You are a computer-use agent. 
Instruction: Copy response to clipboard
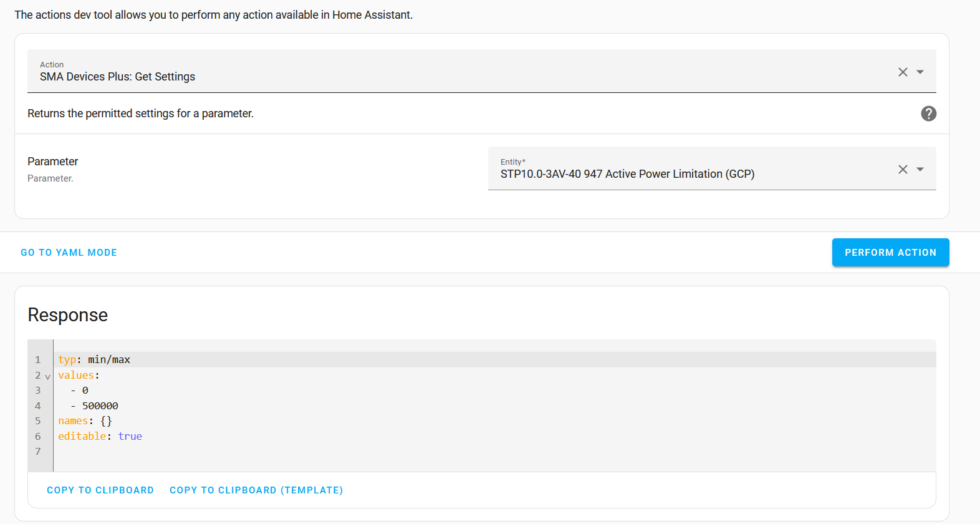coord(100,490)
